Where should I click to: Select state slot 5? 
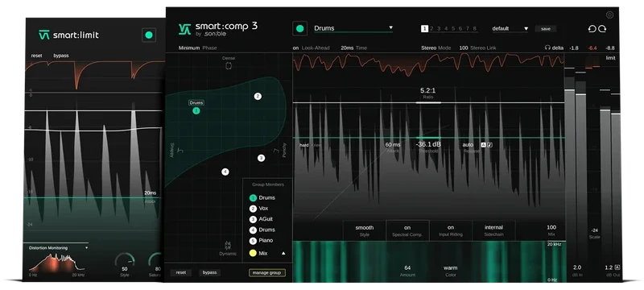click(453, 28)
